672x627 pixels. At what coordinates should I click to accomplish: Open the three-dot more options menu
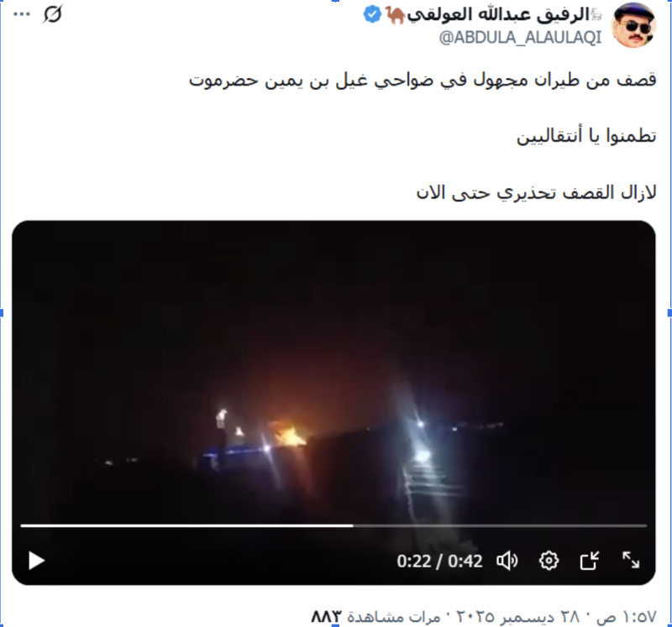[22, 14]
